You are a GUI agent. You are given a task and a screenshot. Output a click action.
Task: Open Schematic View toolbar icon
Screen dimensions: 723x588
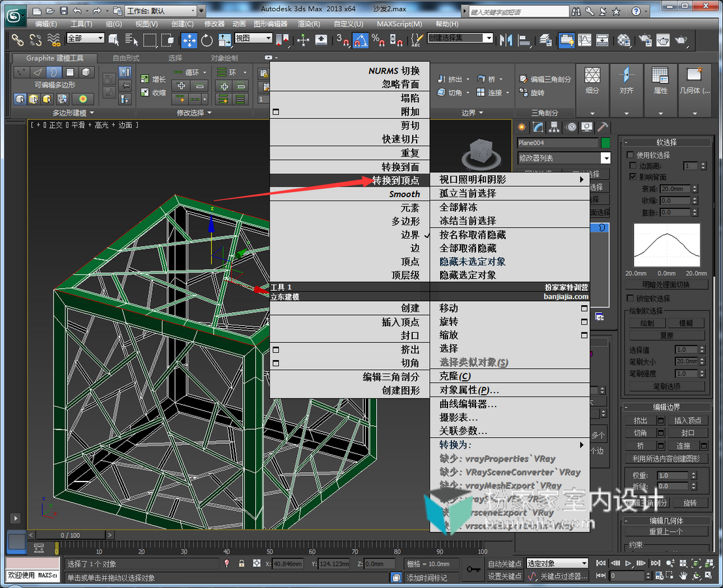(602, 40)
